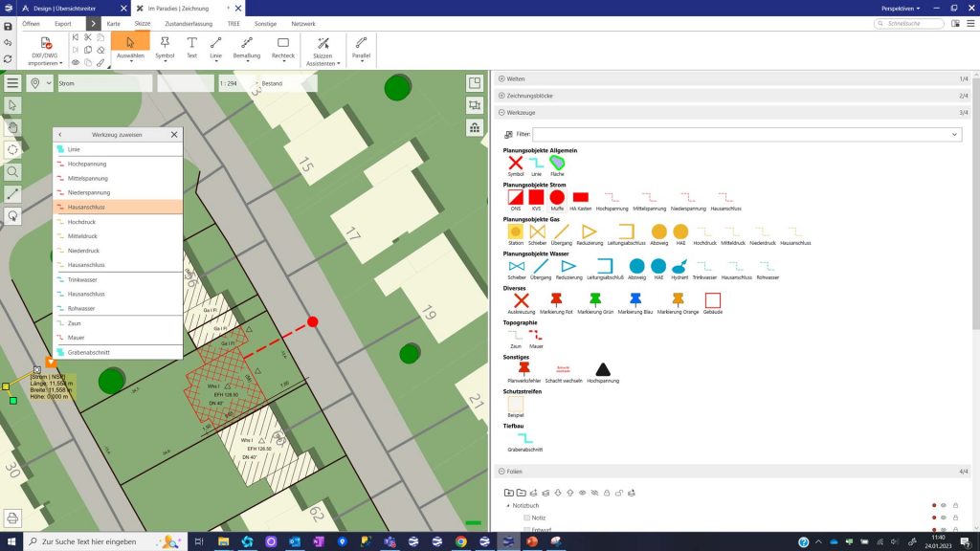
Task: Select the Fläche tool under Planungsobjekte Allgemein
Action: 557,164
